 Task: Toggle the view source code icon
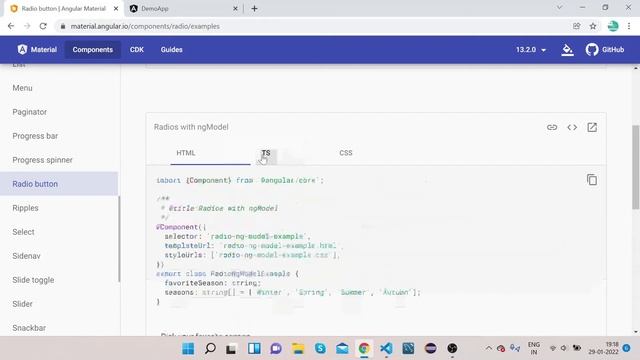click(x=572, y=127)
